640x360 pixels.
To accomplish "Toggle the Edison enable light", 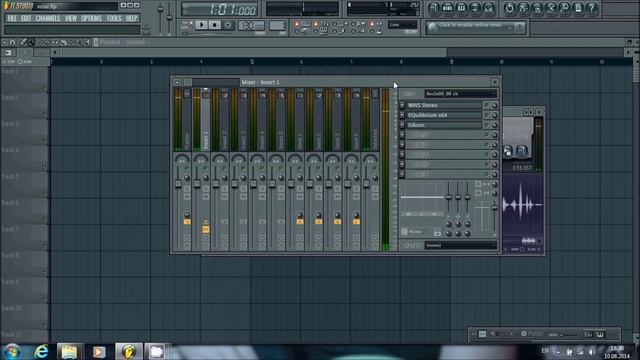I will [487, 125].
